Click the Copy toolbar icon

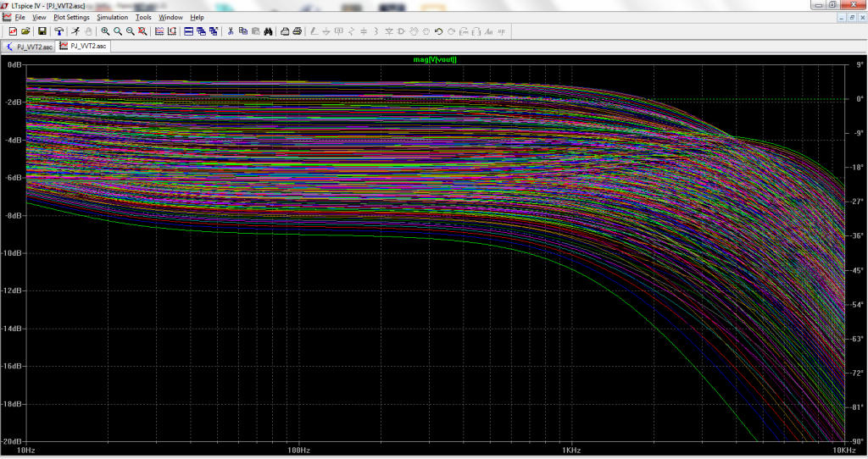tap(243, 31)
